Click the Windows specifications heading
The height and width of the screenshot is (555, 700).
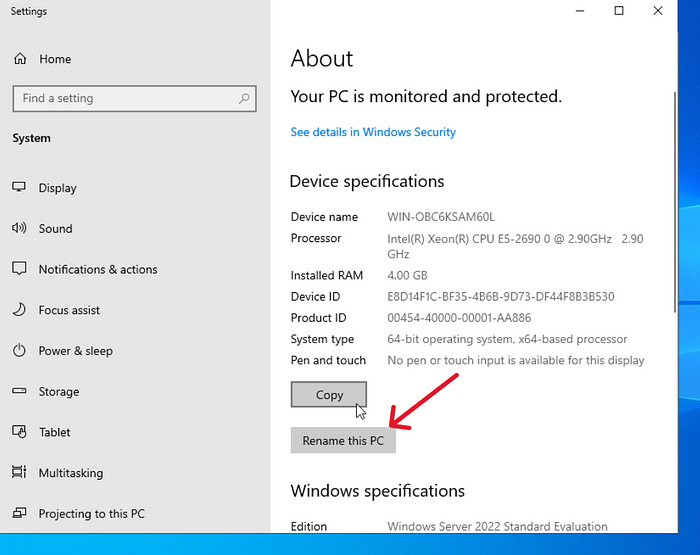378,491
